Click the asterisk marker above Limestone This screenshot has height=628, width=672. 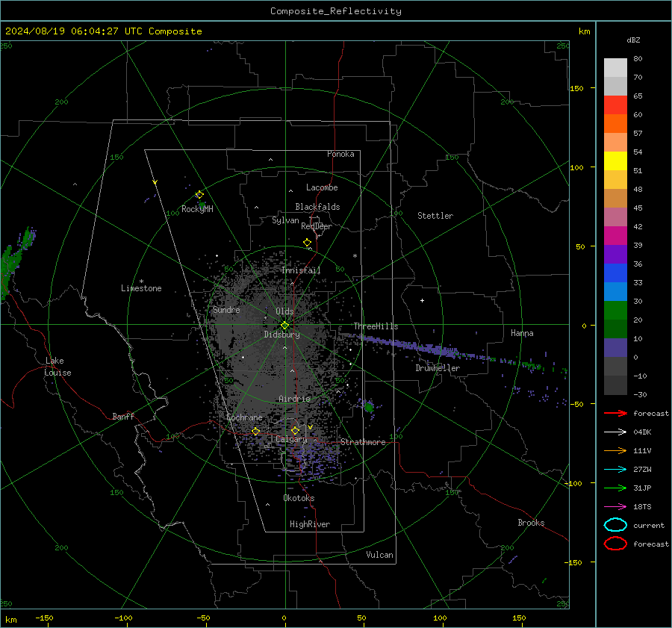pyautogui.click(x=141, y=282)
